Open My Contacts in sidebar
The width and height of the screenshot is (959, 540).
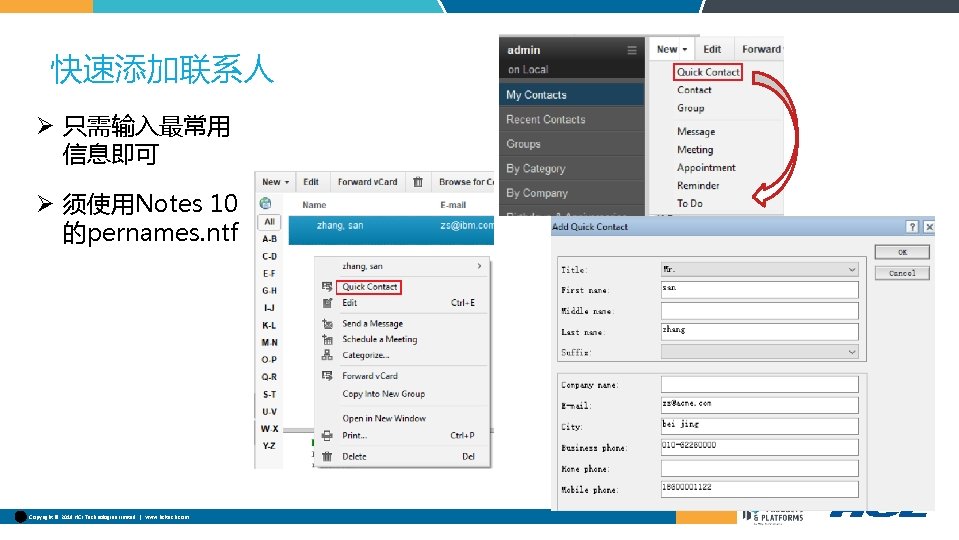click(572, 95)
